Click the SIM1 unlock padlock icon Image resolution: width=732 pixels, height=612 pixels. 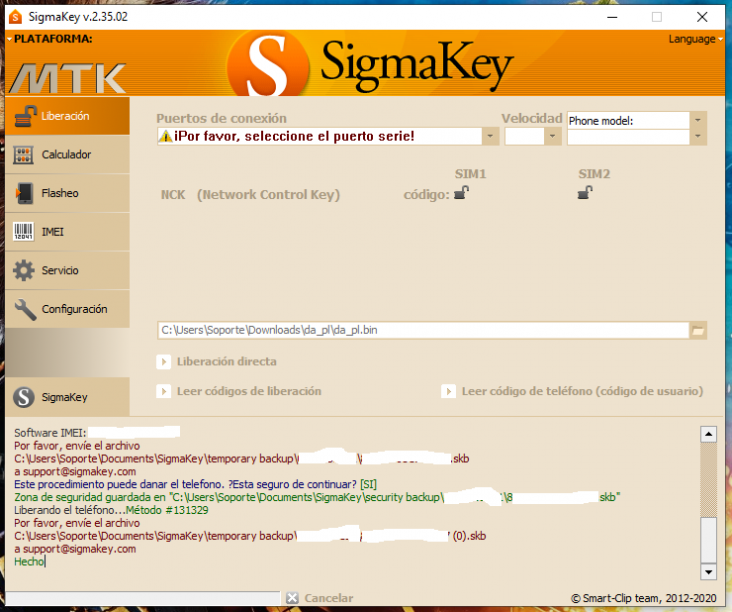point(462,192)
